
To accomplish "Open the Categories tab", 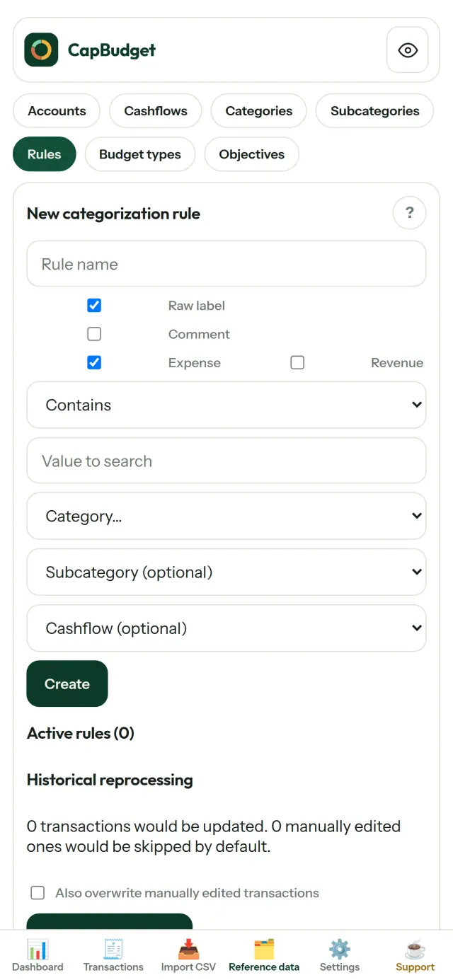I will click(259, 111).
